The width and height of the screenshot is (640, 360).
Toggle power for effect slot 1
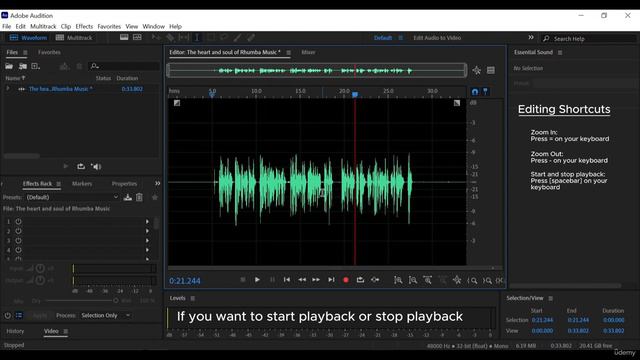click(18, 222)
